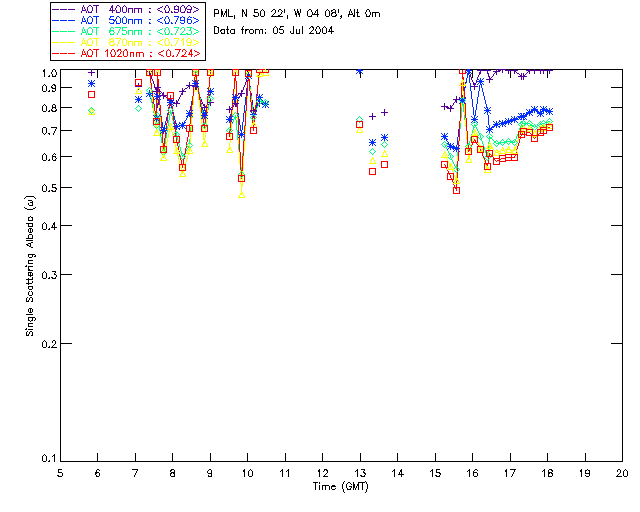Screen dimensions: 640x512
Task: Click the 20 tick label on time axis
Action: [x=622, y=472]
